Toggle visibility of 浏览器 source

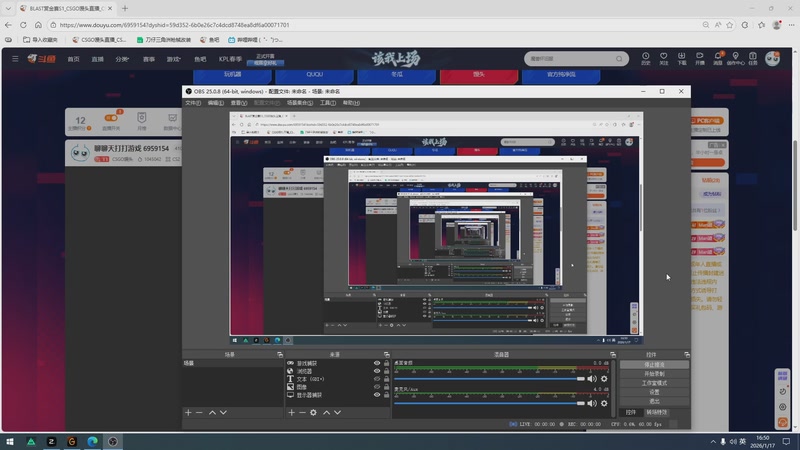(x=377, y=371)
